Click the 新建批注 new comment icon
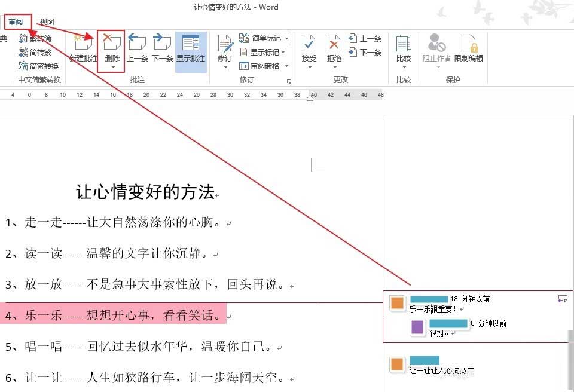This screenshot has width=574, height=392. (83, 42)
